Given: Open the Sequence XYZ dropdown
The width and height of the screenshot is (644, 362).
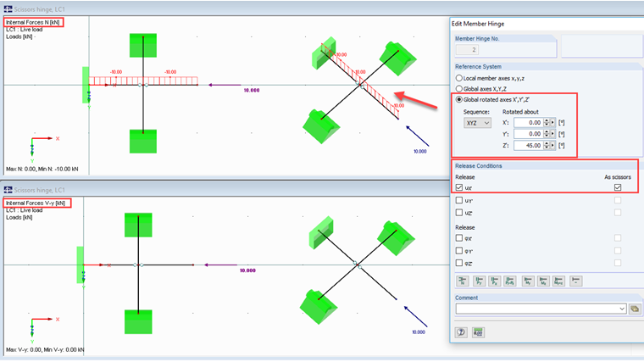Looking at the screenshot, I should [x=477, y=123].
